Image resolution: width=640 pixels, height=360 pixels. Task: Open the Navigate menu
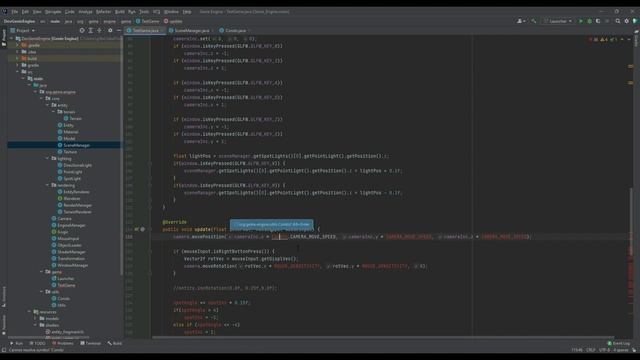(53, 12)
